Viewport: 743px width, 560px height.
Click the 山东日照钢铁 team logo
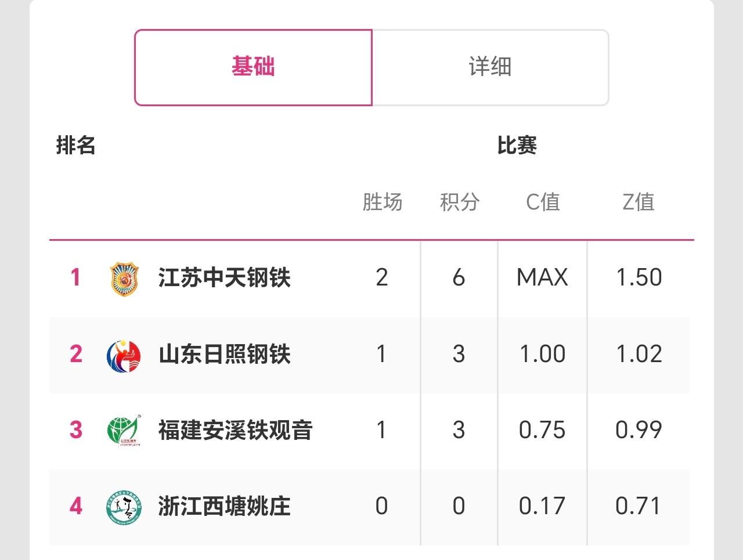click(124, 356)
